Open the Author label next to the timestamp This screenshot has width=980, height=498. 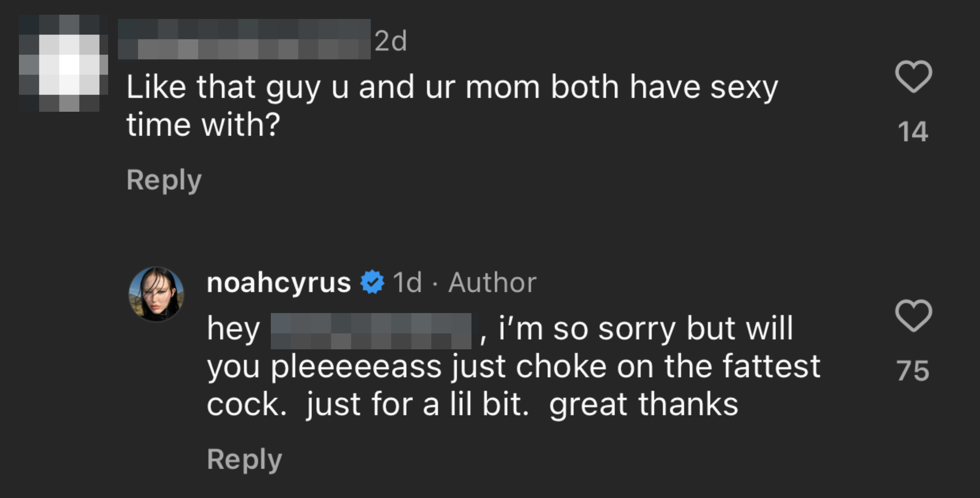coord(492,282)
